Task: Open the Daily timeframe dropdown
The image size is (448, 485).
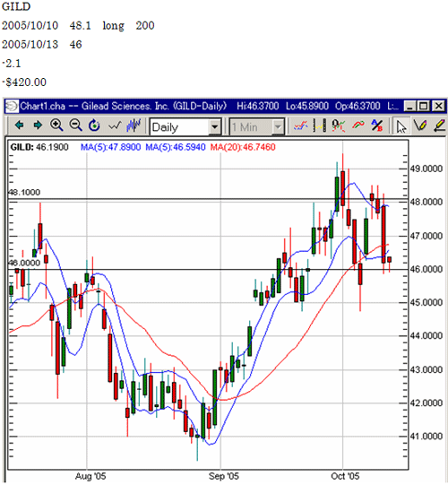Action: 215,126
